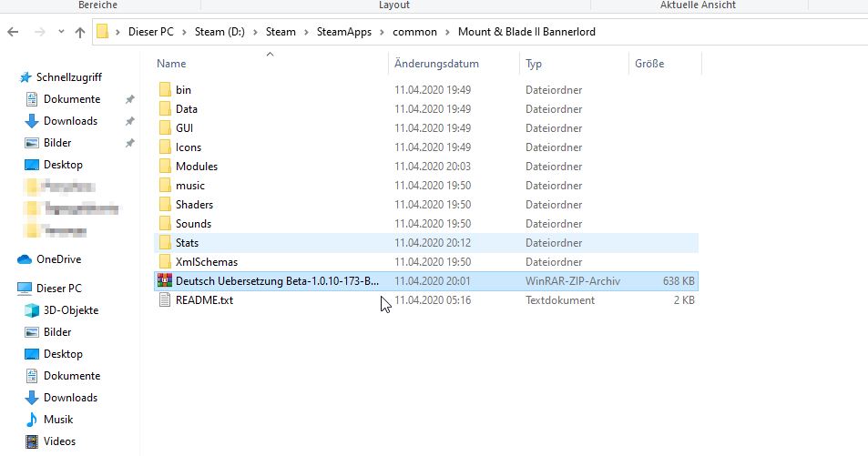Viewport: 868px width, 456px height.
Task: Click README.txt text document icon
Action: coord(165,300)
